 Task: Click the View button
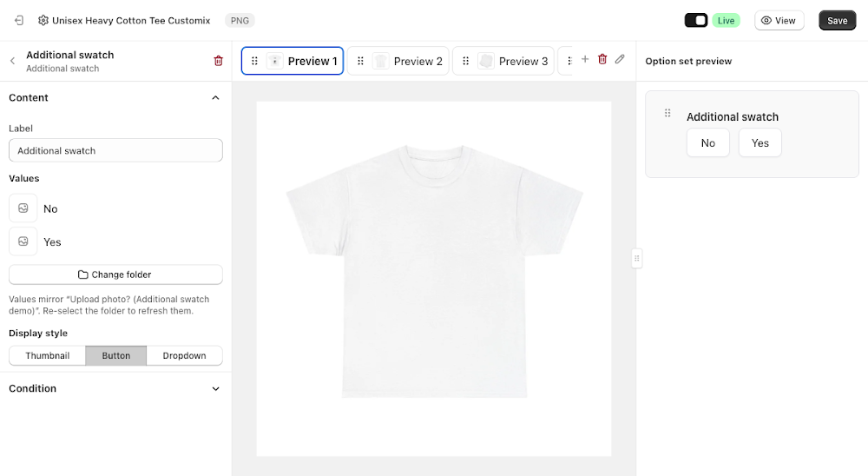click(779, 21)
